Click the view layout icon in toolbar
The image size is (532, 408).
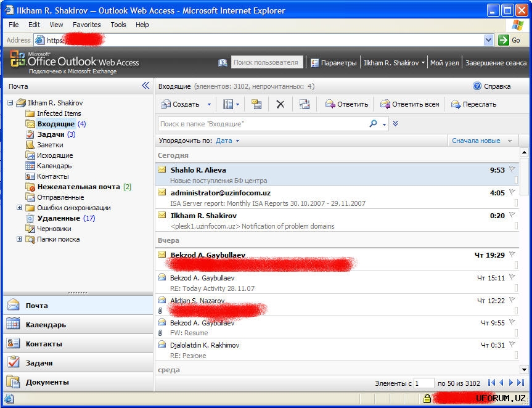(227, 104)
